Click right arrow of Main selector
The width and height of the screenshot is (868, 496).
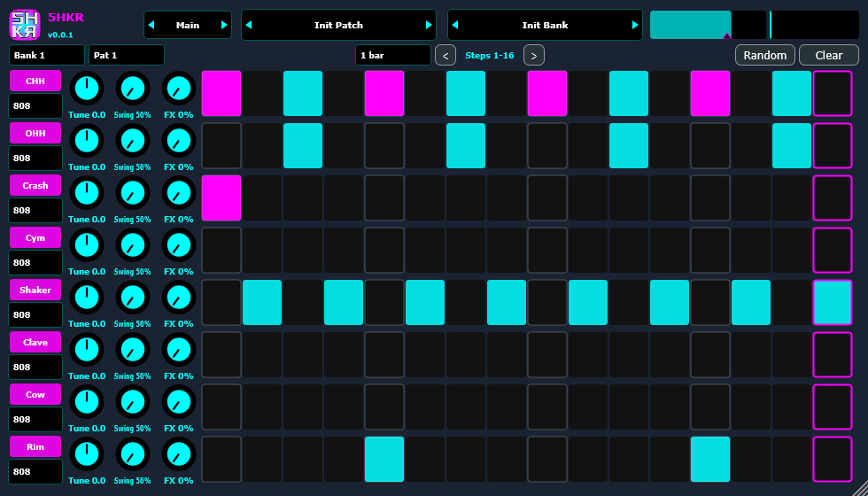tap(224, 25)
